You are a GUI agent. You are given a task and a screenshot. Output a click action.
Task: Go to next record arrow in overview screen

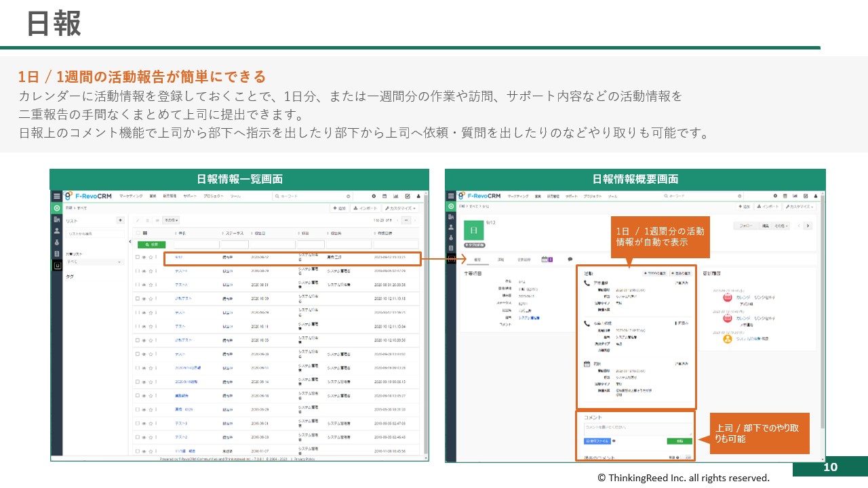[x=808, y=226]
